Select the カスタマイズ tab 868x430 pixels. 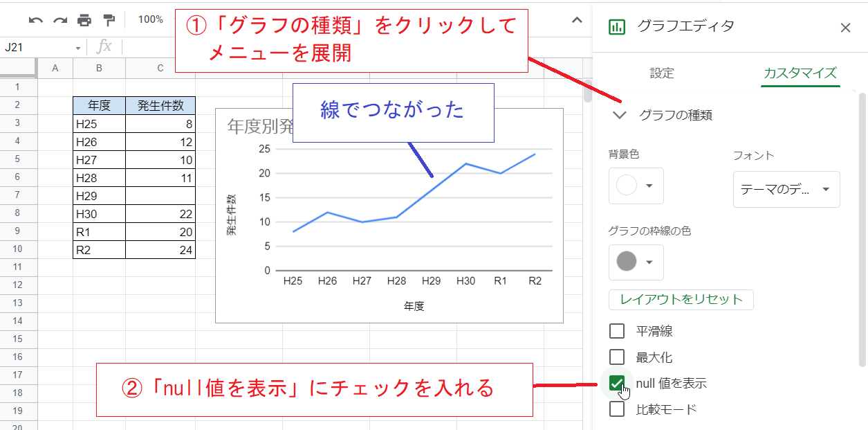pyautogui.click(x=800, y=73)
